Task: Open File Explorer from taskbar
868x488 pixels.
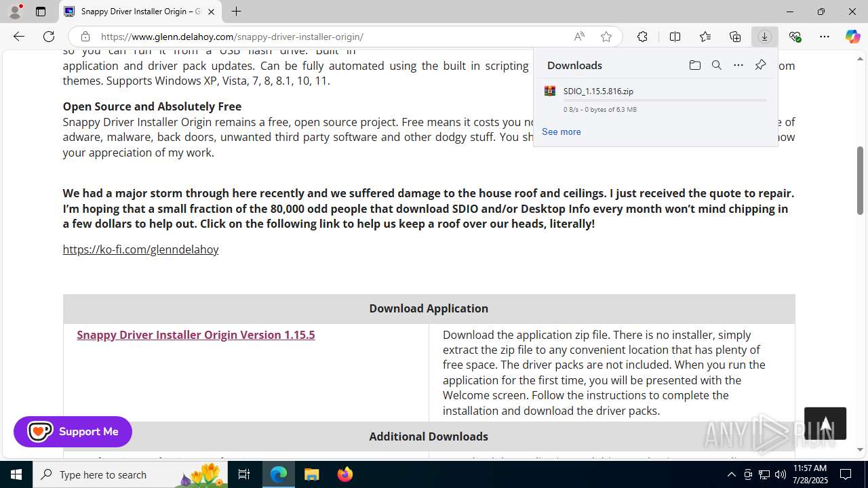Action: (x=311, y=474)
